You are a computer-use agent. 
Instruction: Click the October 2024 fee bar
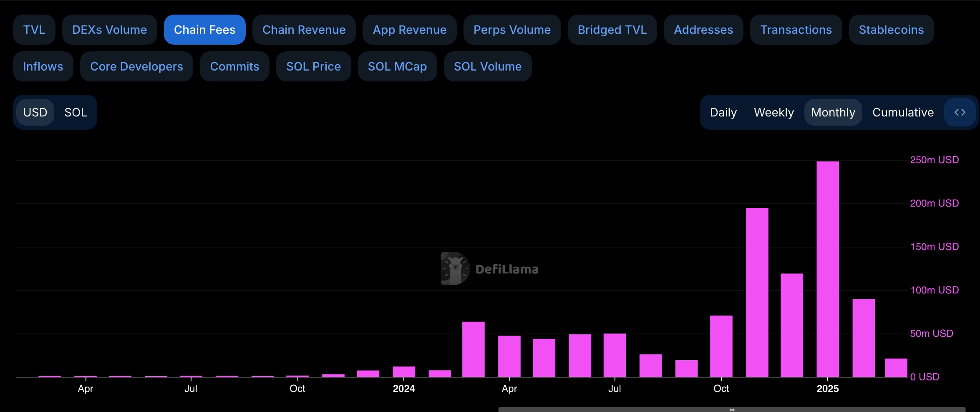(x=722, y=346)
